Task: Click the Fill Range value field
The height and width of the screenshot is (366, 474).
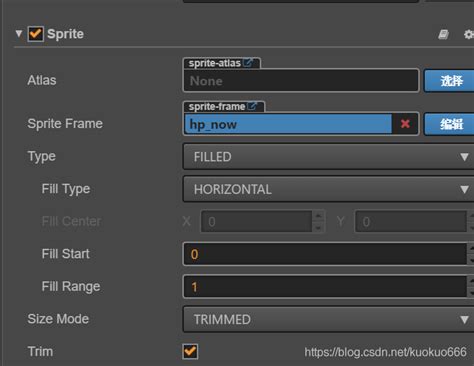Action: [325, 287]
